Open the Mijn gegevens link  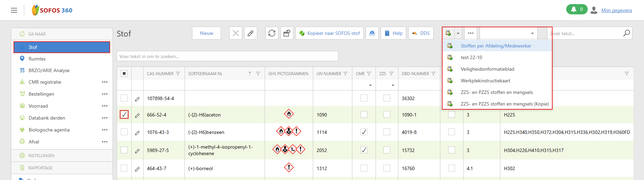[x=616, y=10]
